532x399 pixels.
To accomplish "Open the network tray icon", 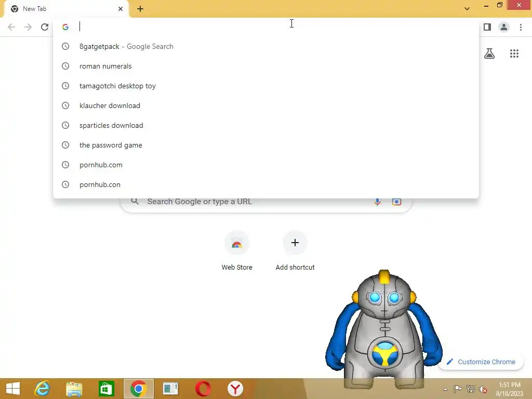I will coord(471,389).
